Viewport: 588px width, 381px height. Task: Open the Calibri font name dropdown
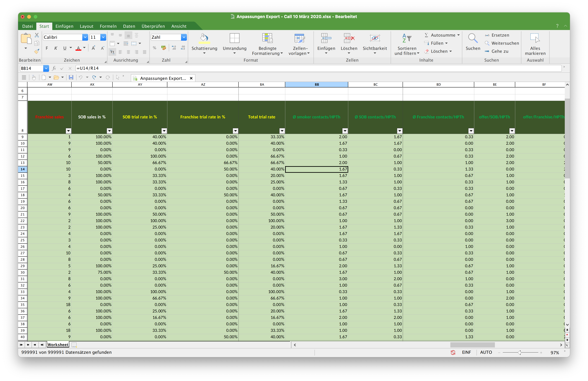click(x=85, y=37)
